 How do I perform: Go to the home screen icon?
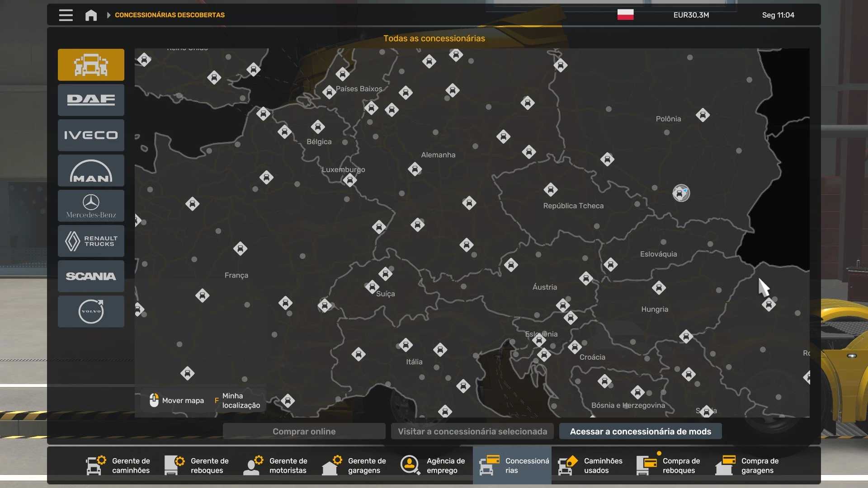coord(91,15)
